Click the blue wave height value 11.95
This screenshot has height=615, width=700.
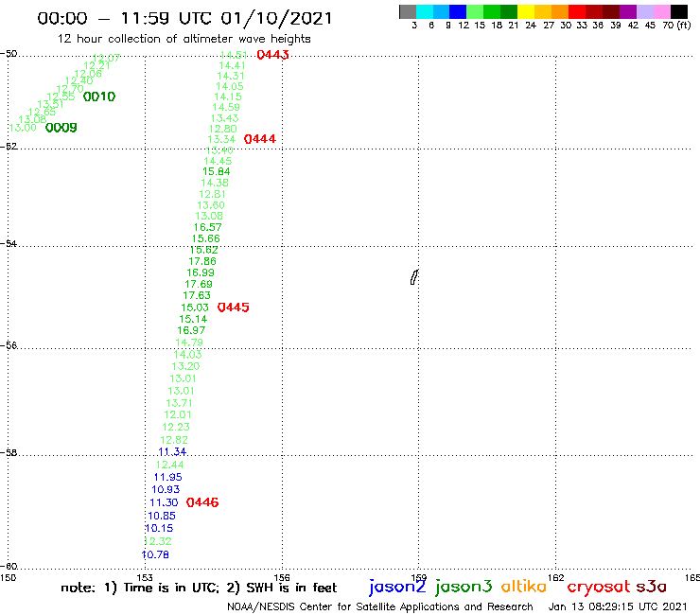click(x=167, y=478)
